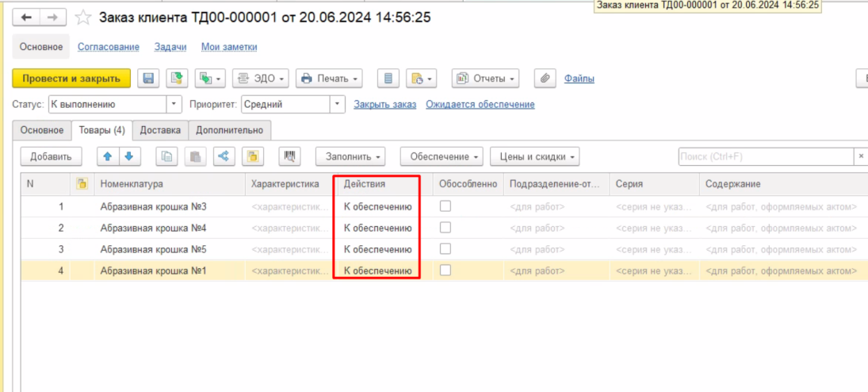Click the post document icon
The height and width of the screenshot is (392, 868).
click(x=176, y=79)
